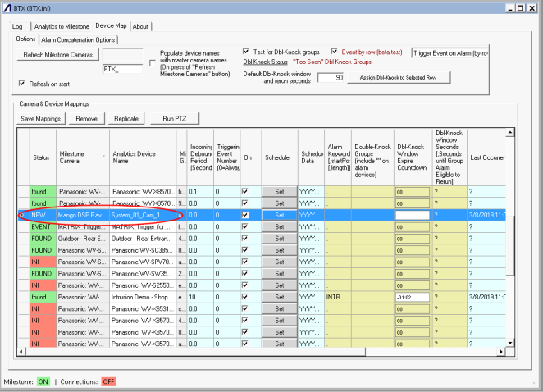Click Refresh Milestone Cameras button
The width and height of the screenshot is (543, 392).
(58, 55)
